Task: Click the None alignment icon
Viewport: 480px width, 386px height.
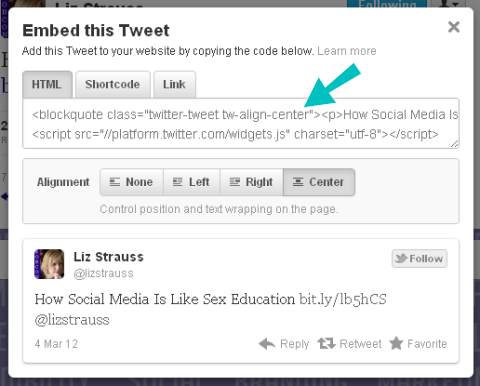Action: coord(115,182)
